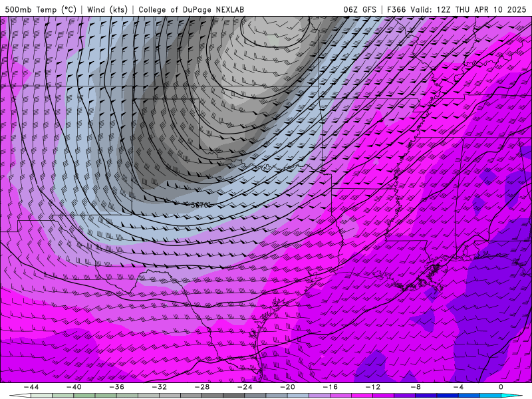Click the -36 colorbar label
This screenshot has width=532, height=399.
click(x=117, y=387)
